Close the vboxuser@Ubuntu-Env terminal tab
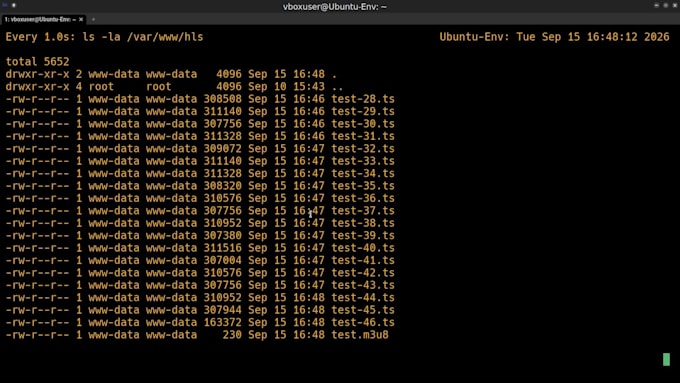This screenshot has height=383, width=680. click(81, 20)
